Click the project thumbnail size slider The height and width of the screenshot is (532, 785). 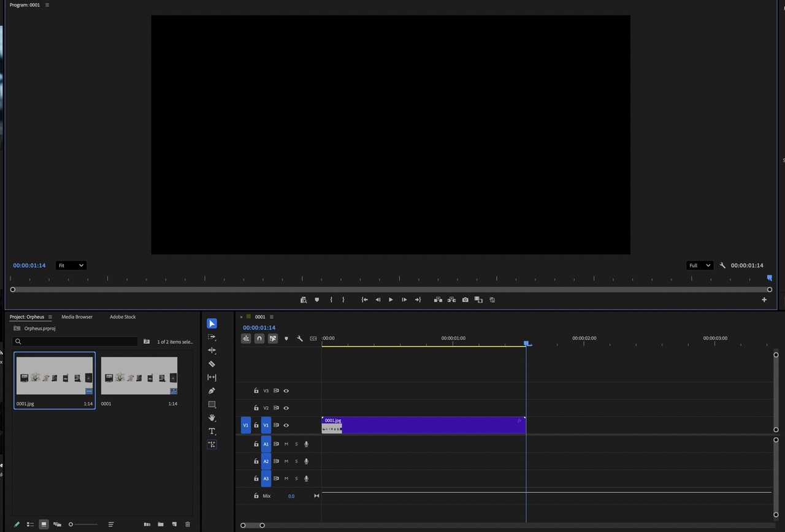pyautogui.click(x=83, y=525)
